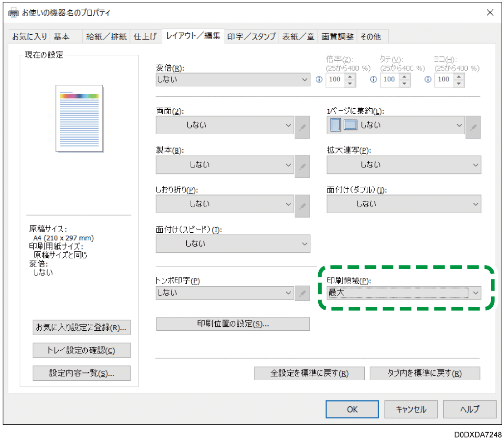Click the pencil icon beside トンボ印字 dropdown

[302, 293]
